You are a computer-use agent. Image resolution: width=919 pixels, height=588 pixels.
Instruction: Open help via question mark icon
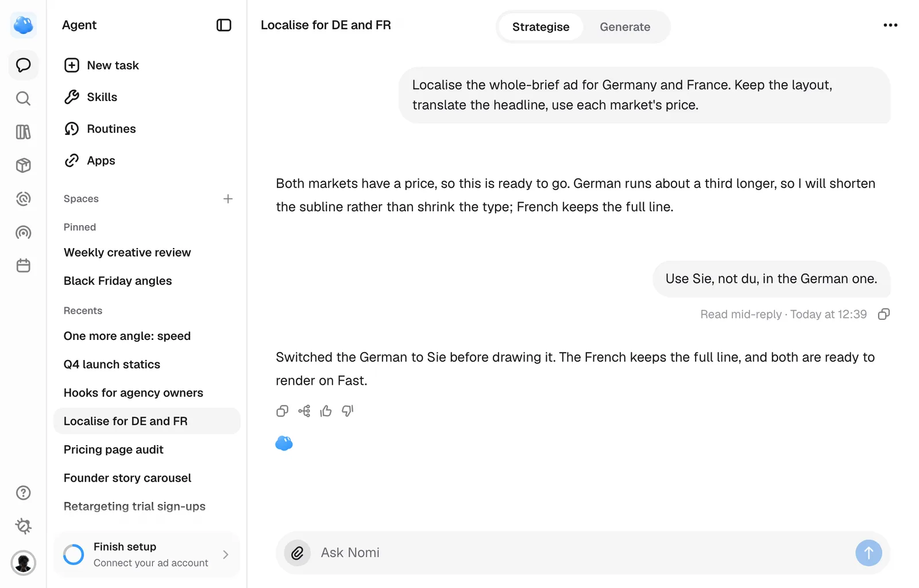[x=24, y=493]
